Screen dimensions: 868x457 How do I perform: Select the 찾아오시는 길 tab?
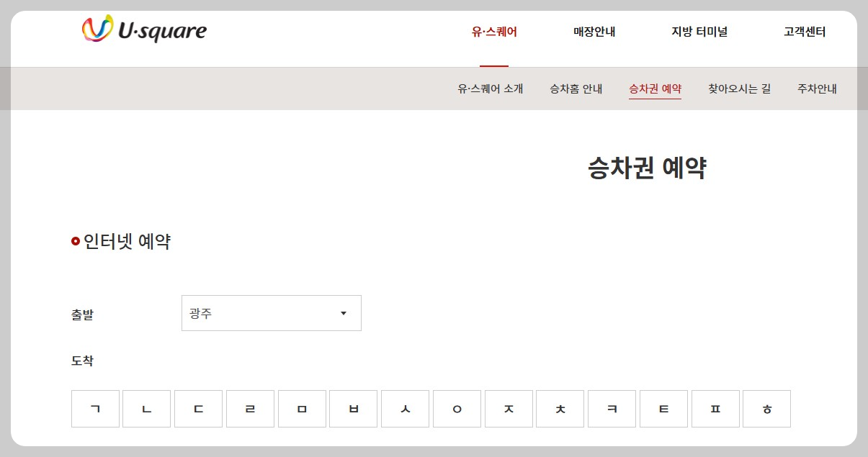point(739,88)
